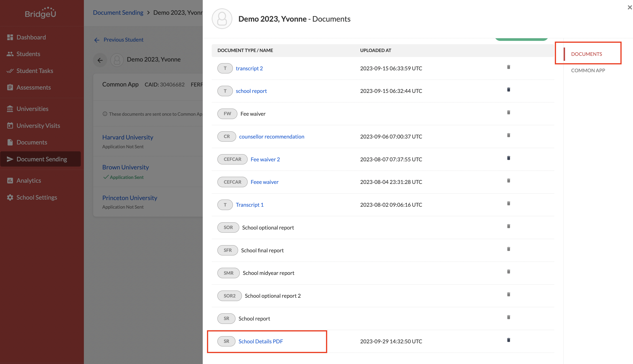Click the BridgeU logo
Image resolution: width=633 pixels, height=364 pixels.
(40, 13)
